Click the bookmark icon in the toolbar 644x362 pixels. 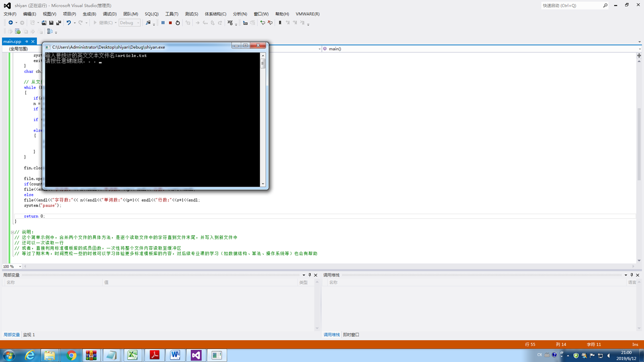280,23
